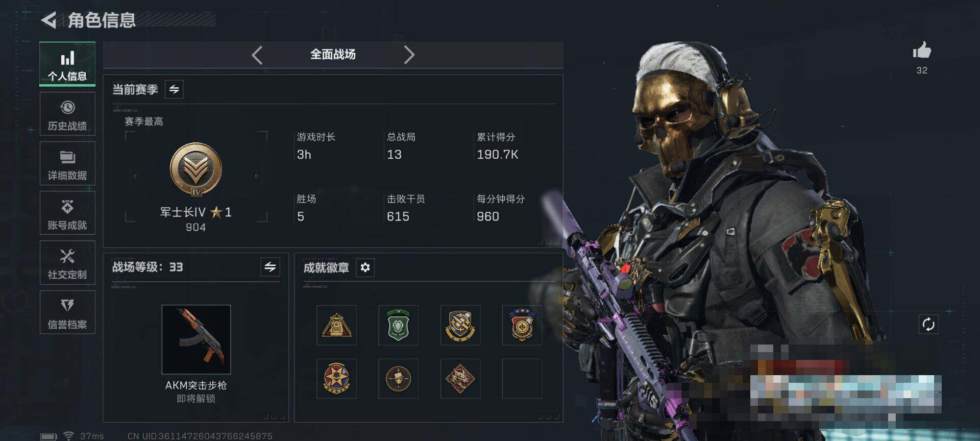Toggle the 战场等级 swap button

(x=270, y=266)
